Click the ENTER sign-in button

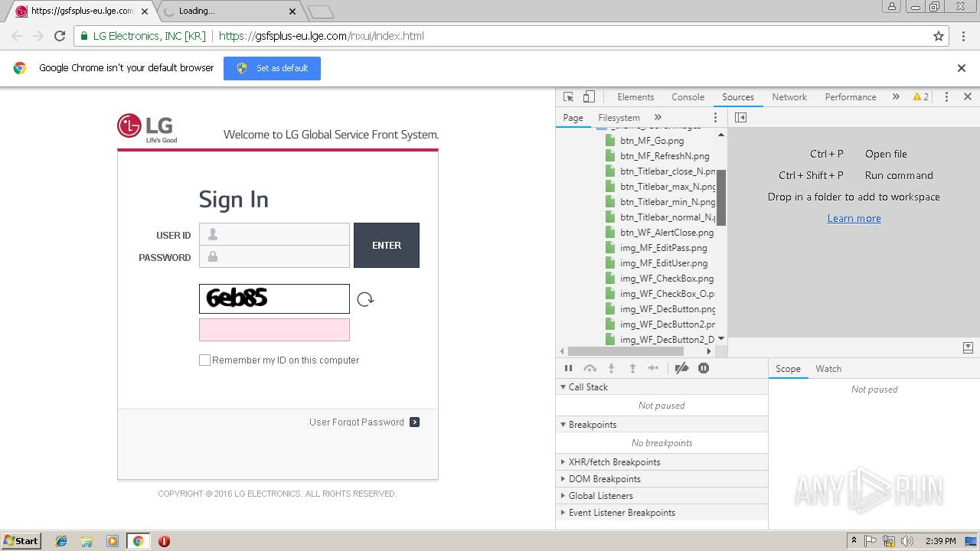click(387, 245)
